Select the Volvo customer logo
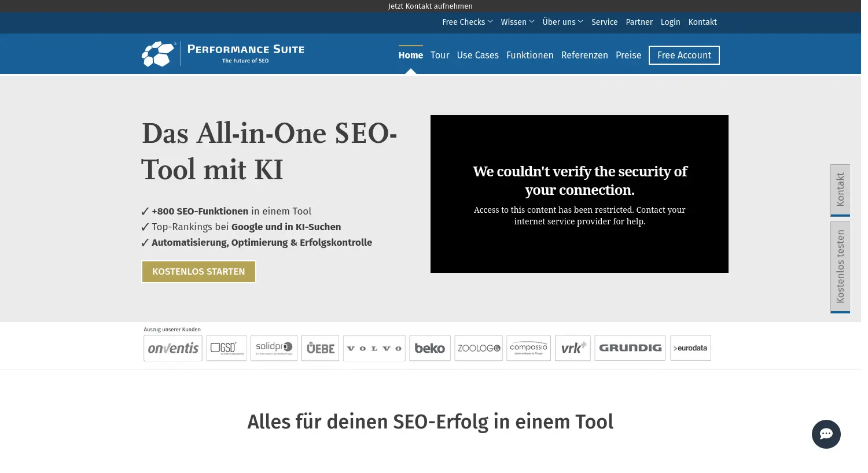This screenshot has height=473, width=868. coord(374,348)
